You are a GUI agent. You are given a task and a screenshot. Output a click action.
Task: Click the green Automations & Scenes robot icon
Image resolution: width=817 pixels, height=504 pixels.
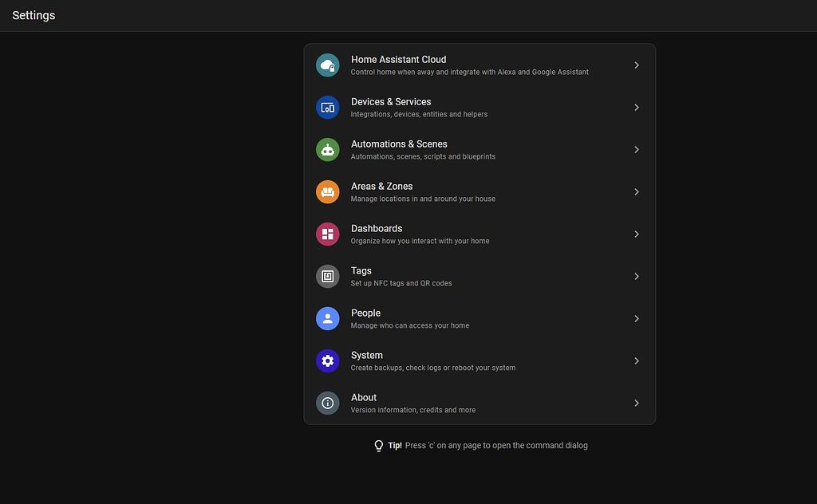pyautogui.click(x=327, y=149)
